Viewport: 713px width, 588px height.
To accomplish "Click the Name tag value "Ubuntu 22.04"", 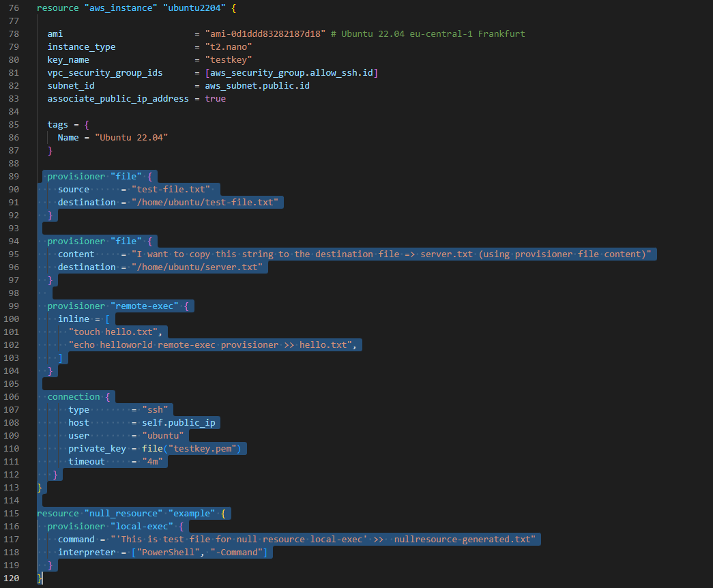I will [132, 137].
